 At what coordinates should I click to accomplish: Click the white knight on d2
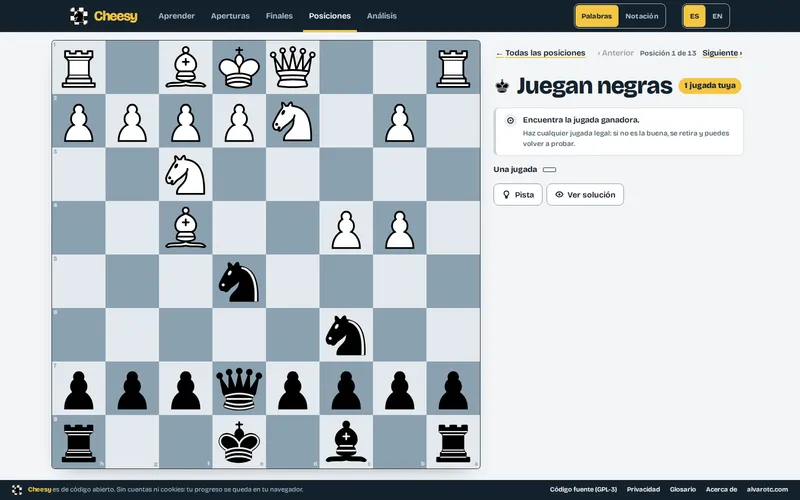click(x=292, y=121)
